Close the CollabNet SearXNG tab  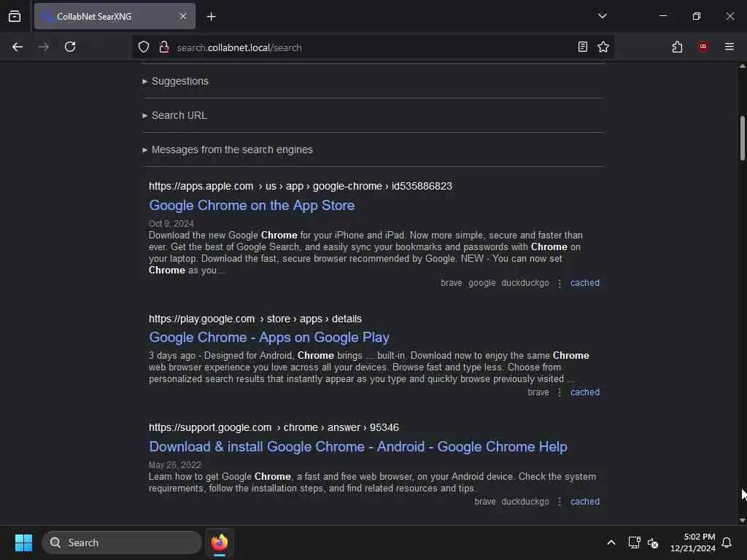pos(183,16)
